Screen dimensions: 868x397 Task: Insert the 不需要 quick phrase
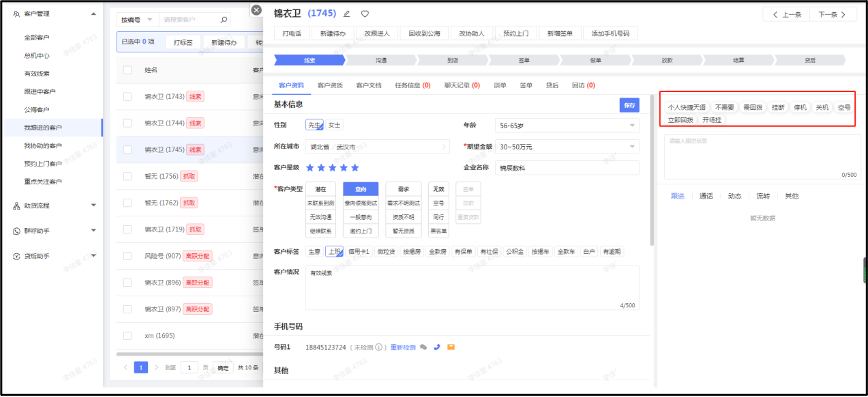click(724, 107)
